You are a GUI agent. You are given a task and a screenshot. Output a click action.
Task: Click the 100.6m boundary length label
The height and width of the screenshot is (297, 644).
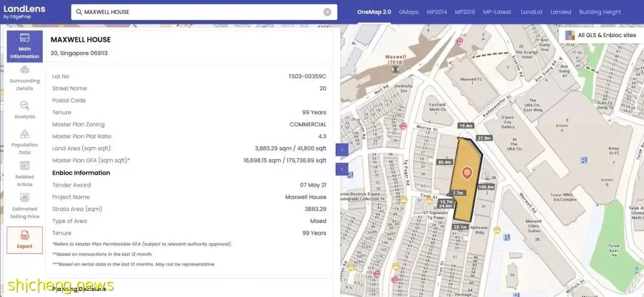pos(487,187)
